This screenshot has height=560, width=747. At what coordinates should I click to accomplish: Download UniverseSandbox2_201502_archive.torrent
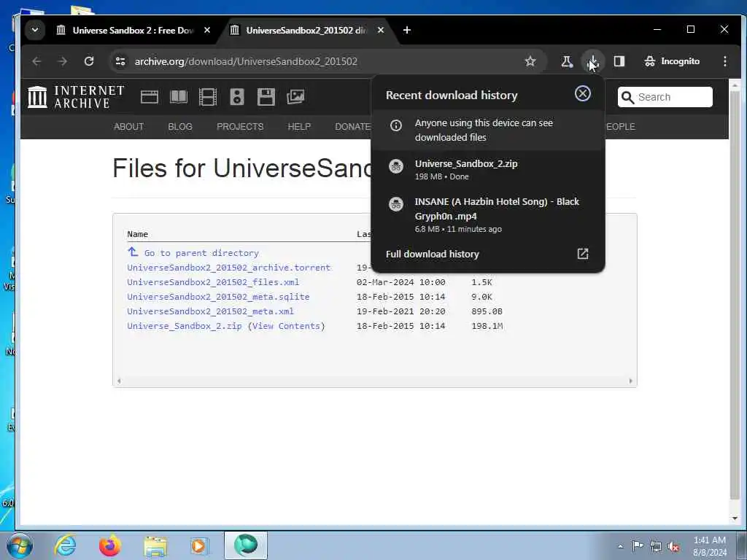228,268
